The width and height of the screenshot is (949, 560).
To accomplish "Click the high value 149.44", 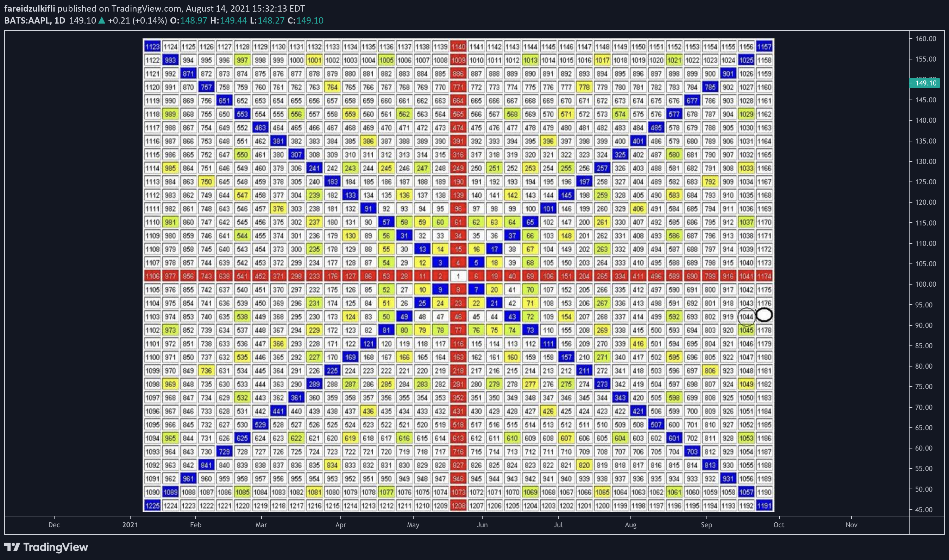I will (x=233, y=20).
